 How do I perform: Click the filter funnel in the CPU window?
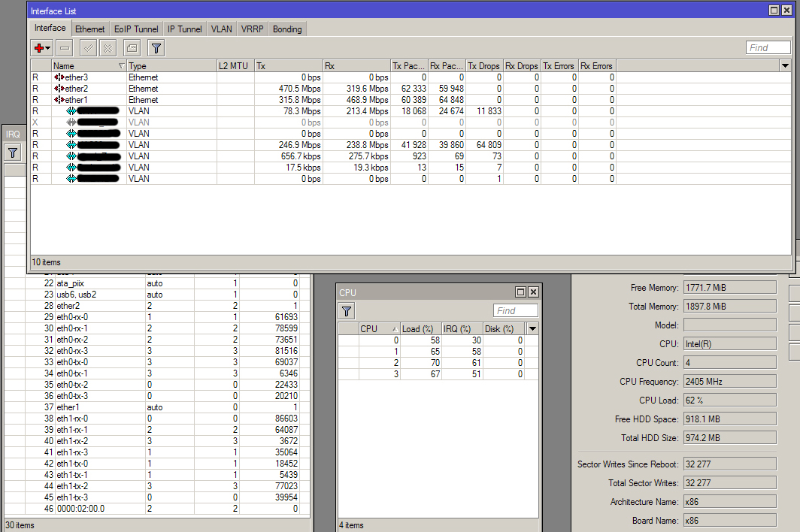(347, 311)
